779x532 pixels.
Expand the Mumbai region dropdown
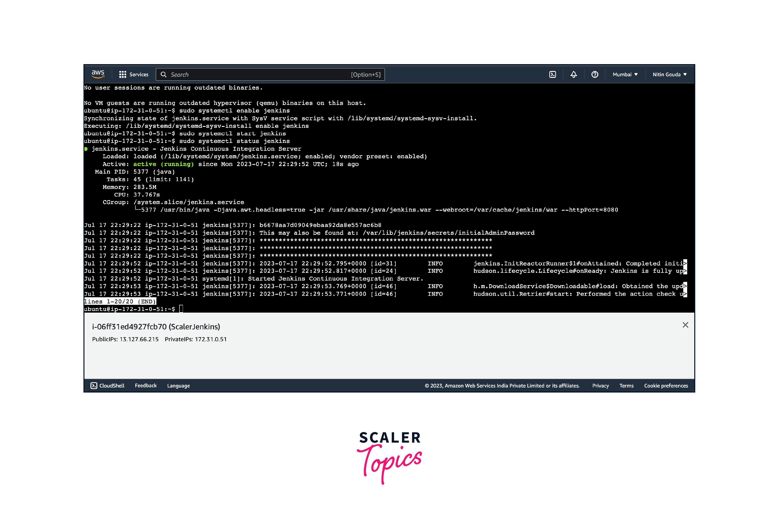625,74
